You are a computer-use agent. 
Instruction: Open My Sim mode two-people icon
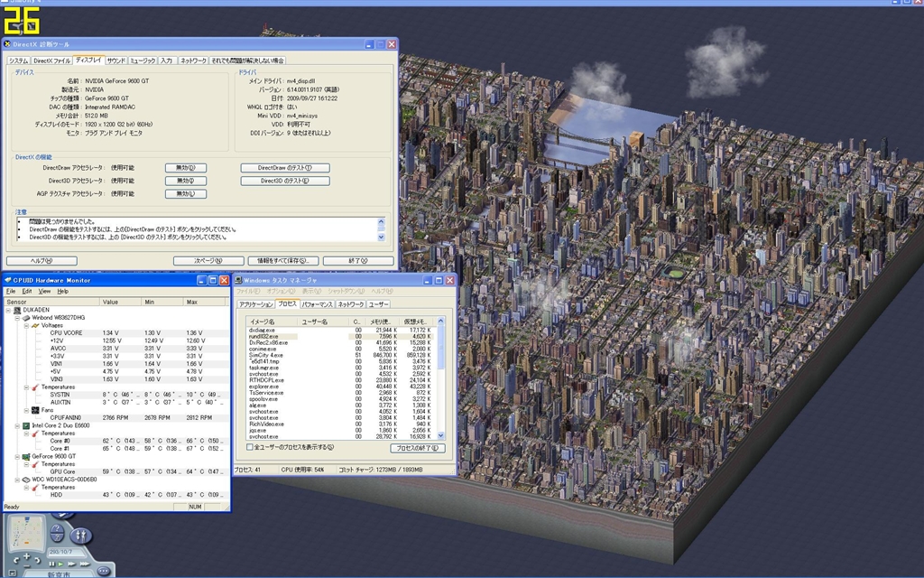tap(80, 536)
